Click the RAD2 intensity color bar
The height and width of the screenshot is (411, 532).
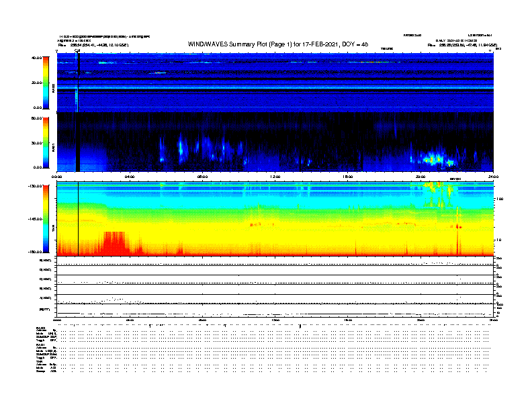[x=46, y=83]
